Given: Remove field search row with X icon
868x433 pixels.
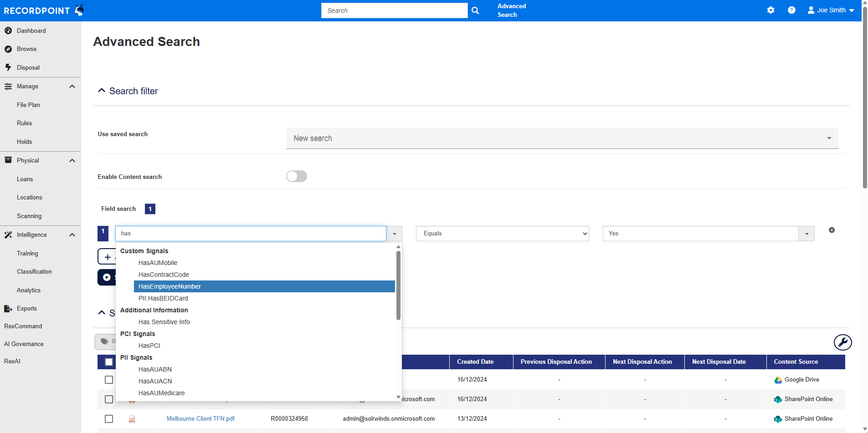Looking at the screenshot, I should (x=832, y=230).
